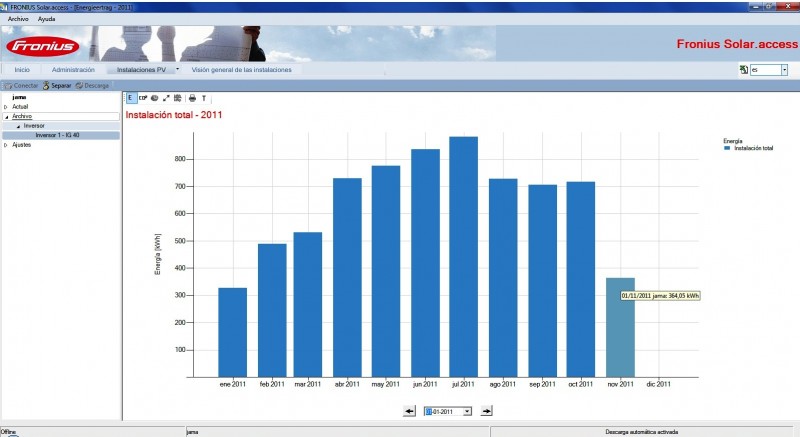Go to next period with right arrow
The height and width of the screenshot is (437, 800).
(x=487, y=411)
